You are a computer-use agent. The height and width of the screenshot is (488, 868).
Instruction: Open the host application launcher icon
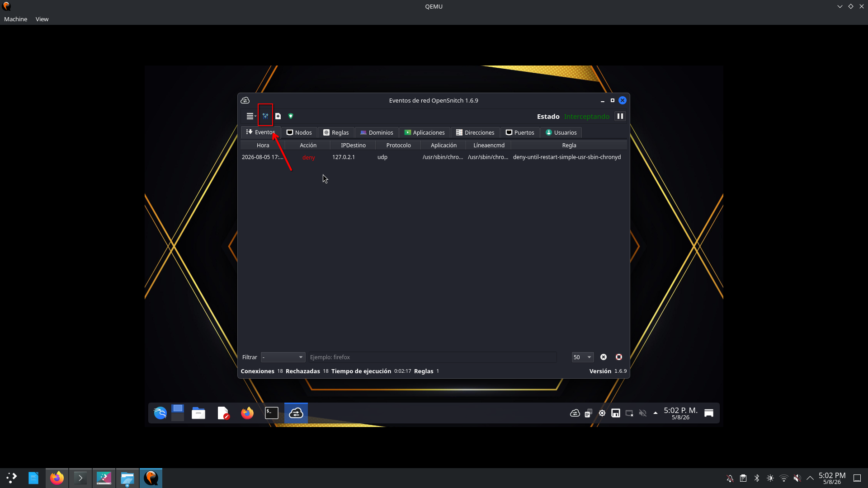pyautogui.click(x=11, y=478)
